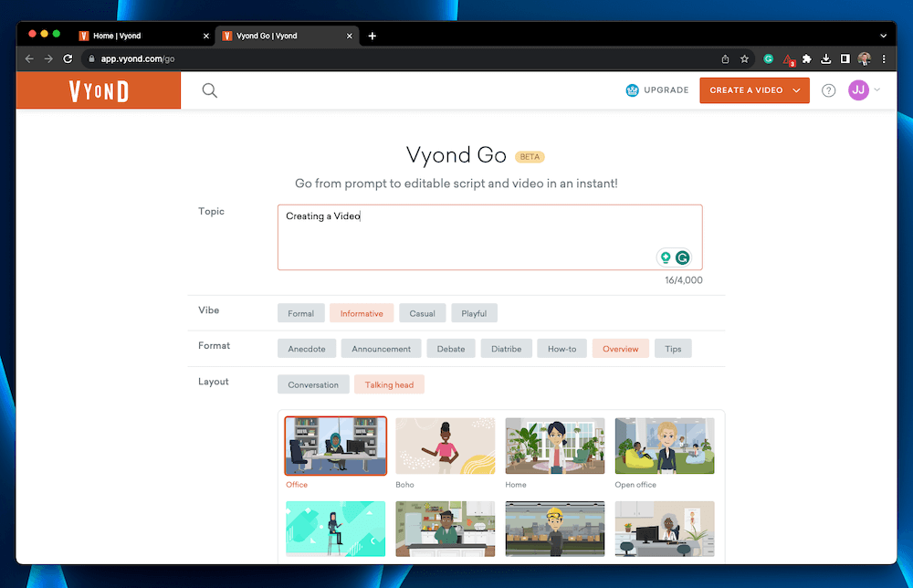Select the teal abstract scene thumbnail
Image resolution: width=913 pixels, height=588 pixels.
click(335, 529)
